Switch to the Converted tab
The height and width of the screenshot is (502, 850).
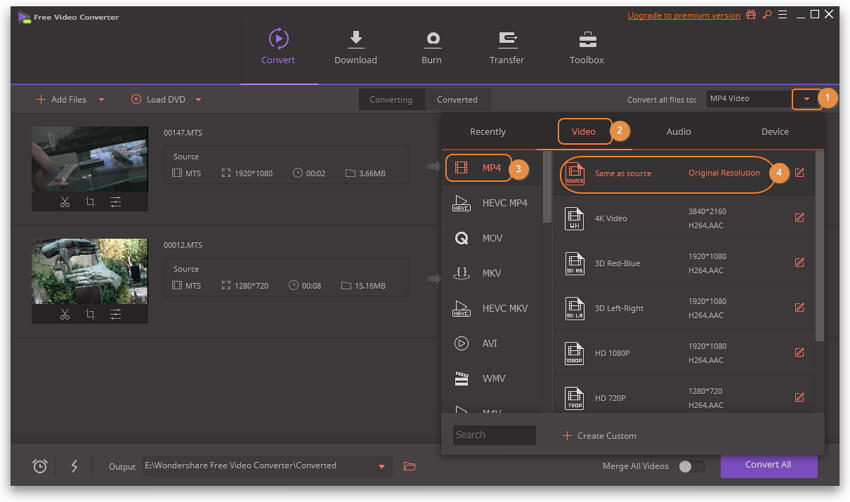tap(457, 100)
